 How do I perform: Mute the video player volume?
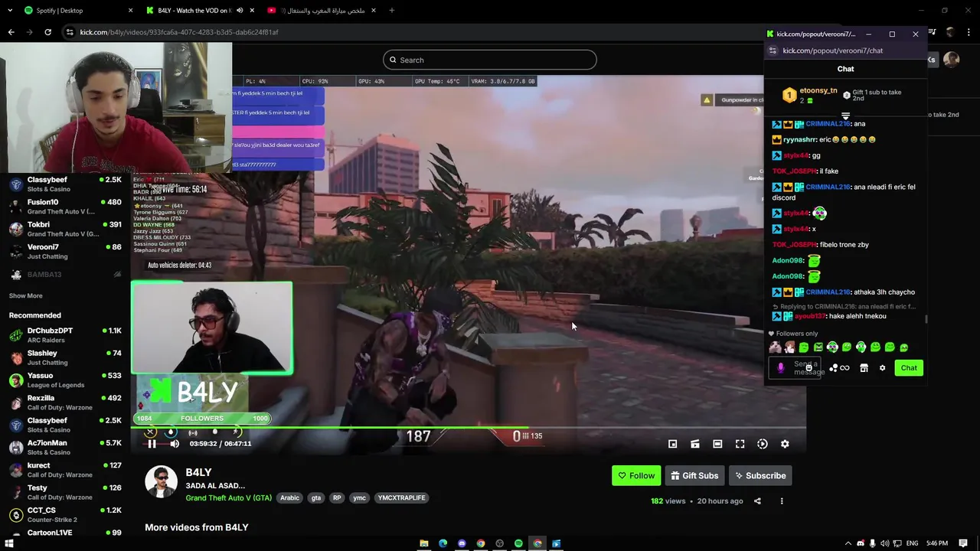click(x=175, y=444)
